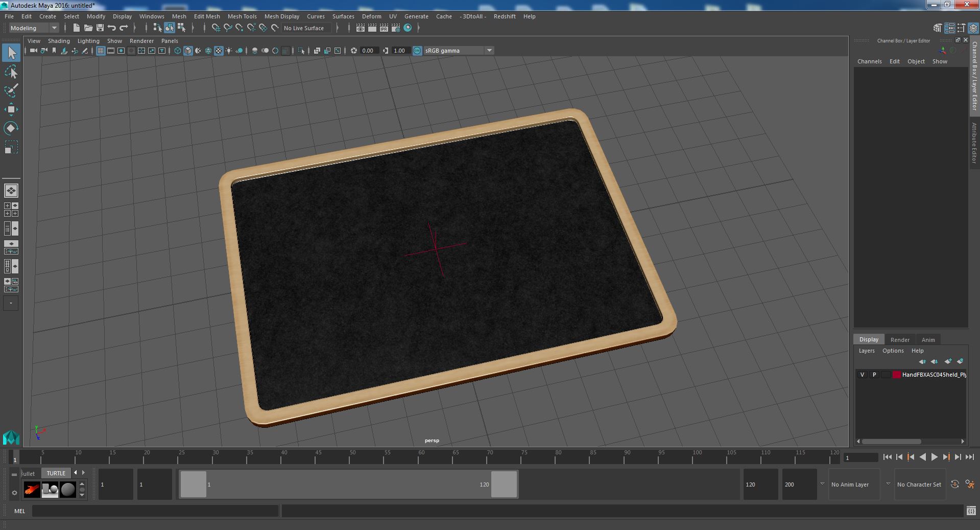Activate the Paint selection tool
Viewport: 980px width, 530px height.
tap(11, 90)
